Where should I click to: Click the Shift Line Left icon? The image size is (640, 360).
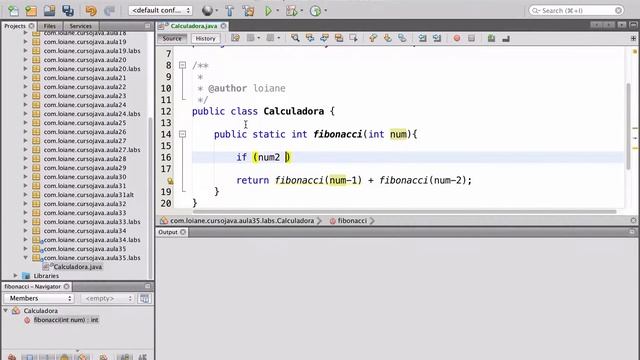tap(422, 38)
